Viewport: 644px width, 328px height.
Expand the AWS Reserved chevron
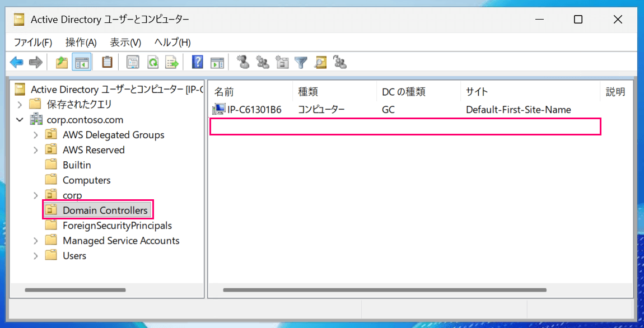(x=36, y=150)
